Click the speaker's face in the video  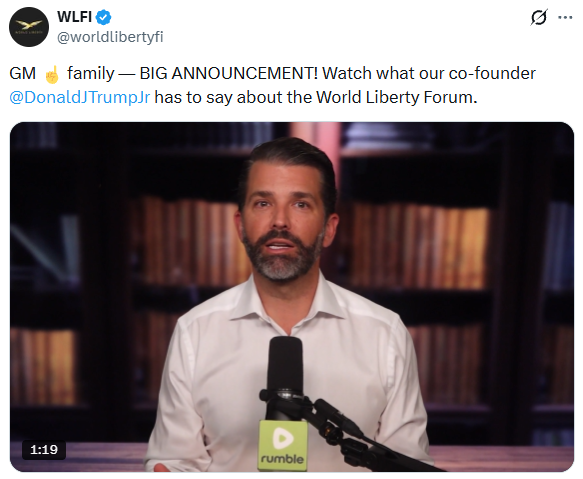click(x=284, y=219)
